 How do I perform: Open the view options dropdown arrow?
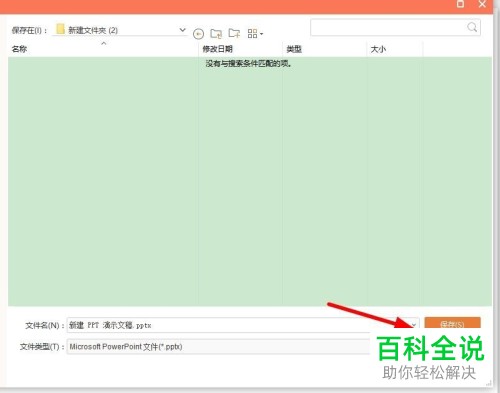pos(261,34)
